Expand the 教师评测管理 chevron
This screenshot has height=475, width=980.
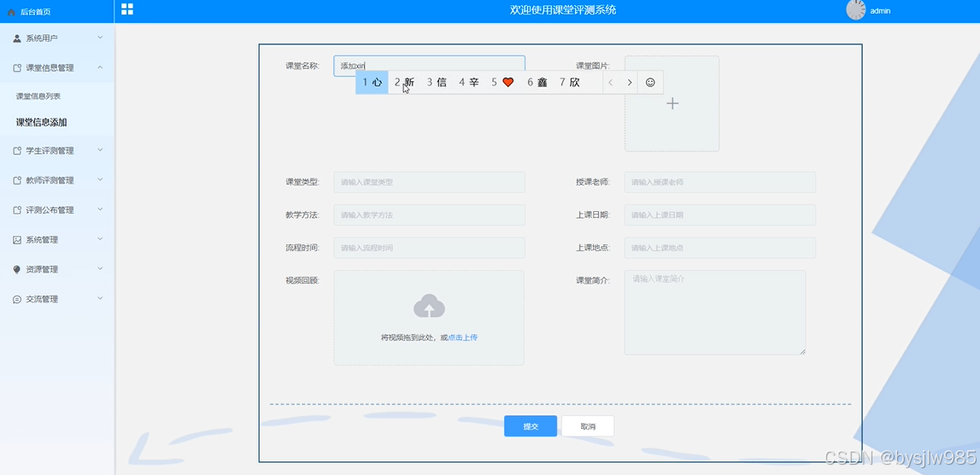pos(100,180)
